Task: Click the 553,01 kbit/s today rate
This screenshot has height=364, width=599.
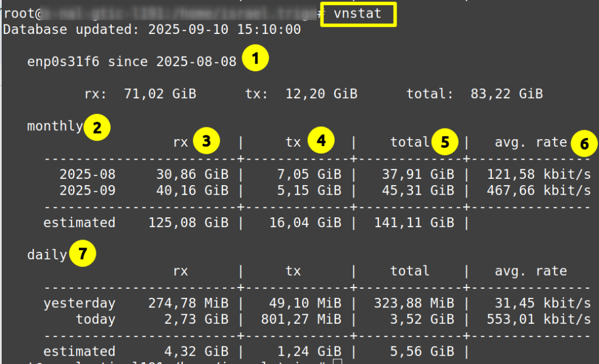Action: [x=539, y=320]
